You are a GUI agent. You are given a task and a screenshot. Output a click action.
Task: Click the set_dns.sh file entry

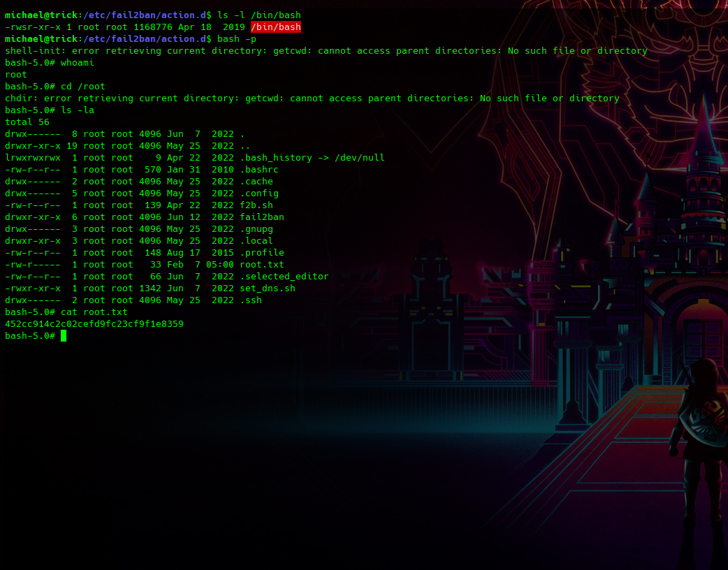tap(268, 288)
